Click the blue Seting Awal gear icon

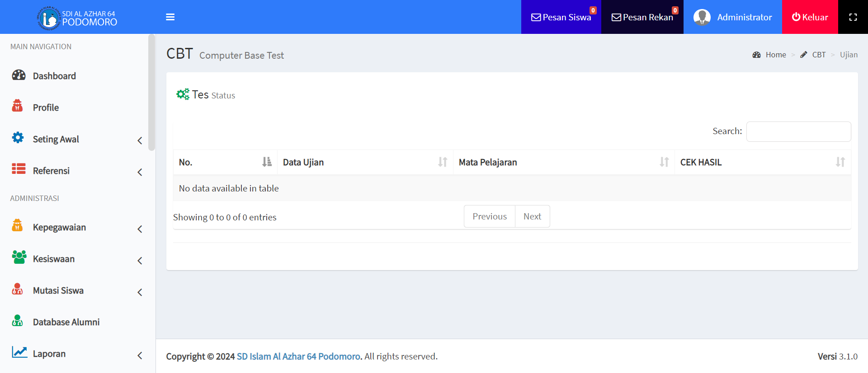tap(18, 138)
